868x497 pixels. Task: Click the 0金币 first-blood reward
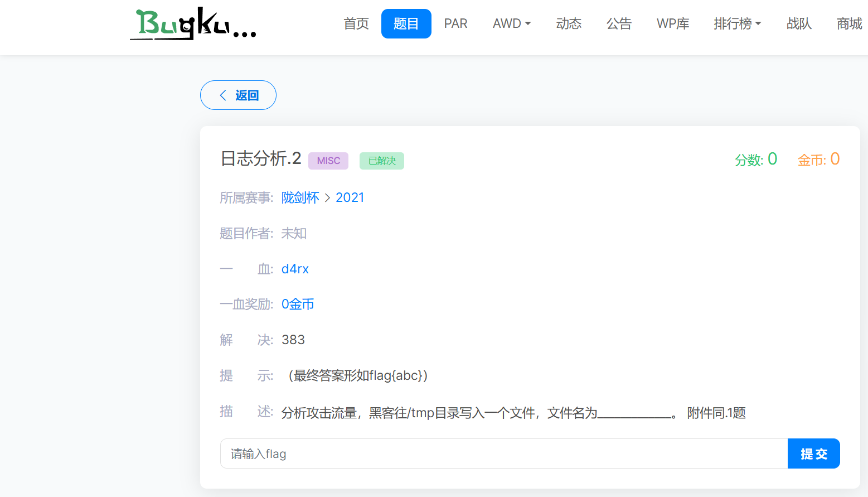pos(298,304)
